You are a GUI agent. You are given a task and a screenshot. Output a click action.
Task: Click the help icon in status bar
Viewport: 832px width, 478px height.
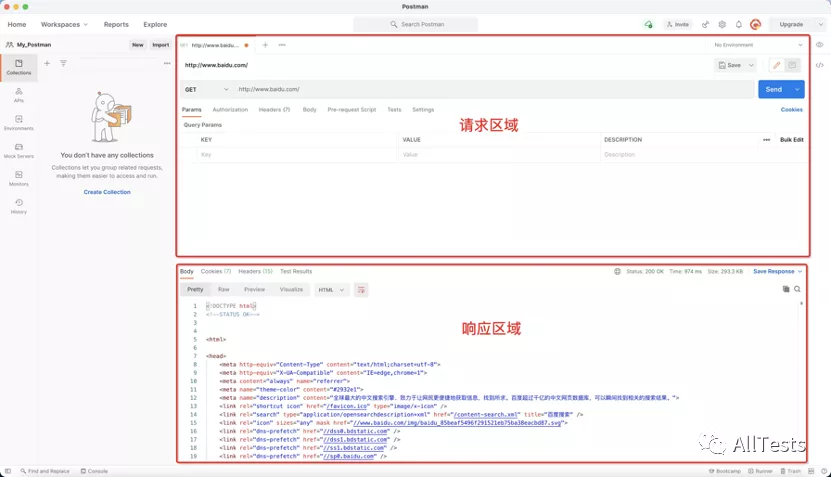pos(824,471)
